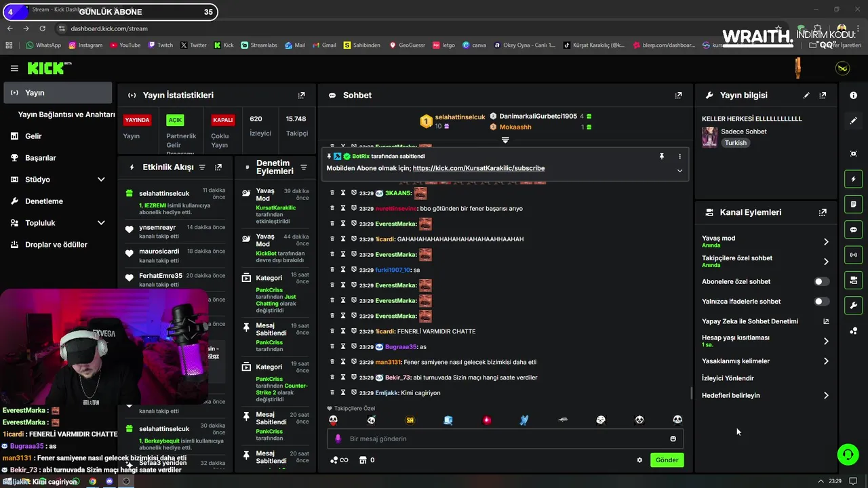Open three-dot menu on pinned message
868x488 pixels.
click(679, 156)
